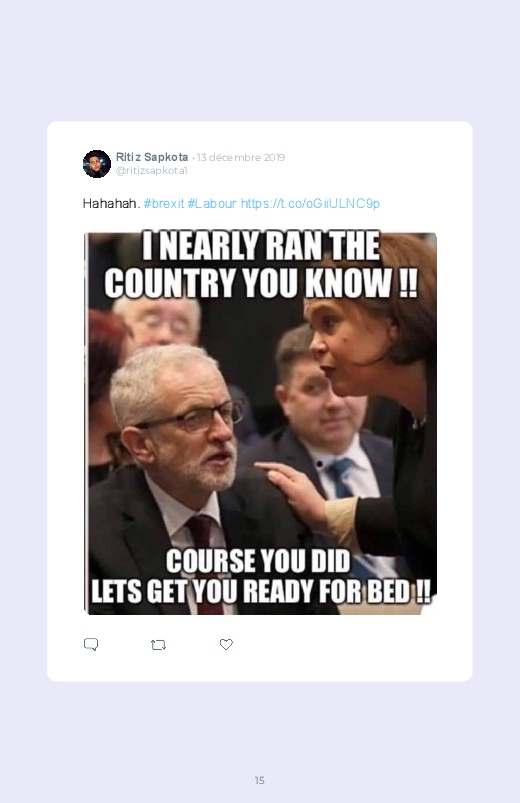The image size is (520, 803).
Task: Click the "Hahahah." tweet text
Action: (111, 203)
